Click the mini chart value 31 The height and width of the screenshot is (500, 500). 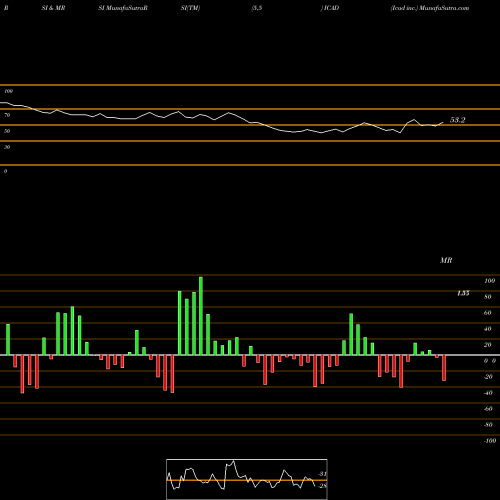322,474
